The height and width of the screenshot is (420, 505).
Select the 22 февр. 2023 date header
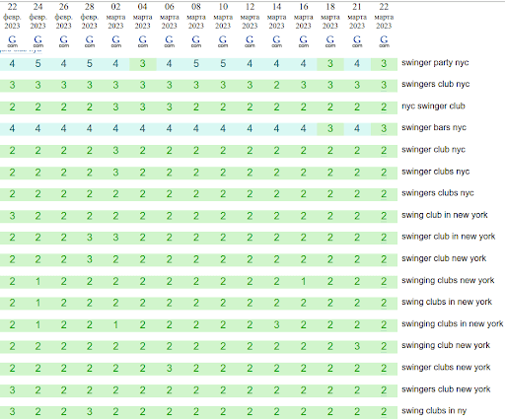pyautogui.click(x=12, y=16)
